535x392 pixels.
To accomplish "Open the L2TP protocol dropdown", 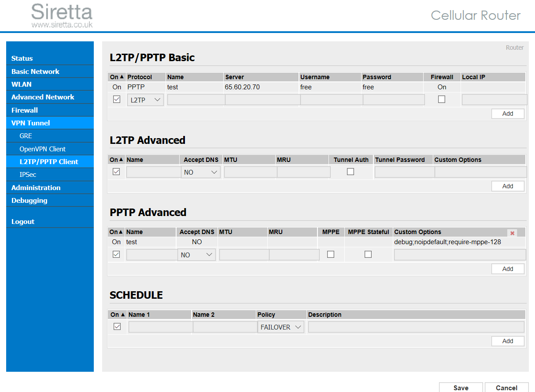I will tap(145, 100).
